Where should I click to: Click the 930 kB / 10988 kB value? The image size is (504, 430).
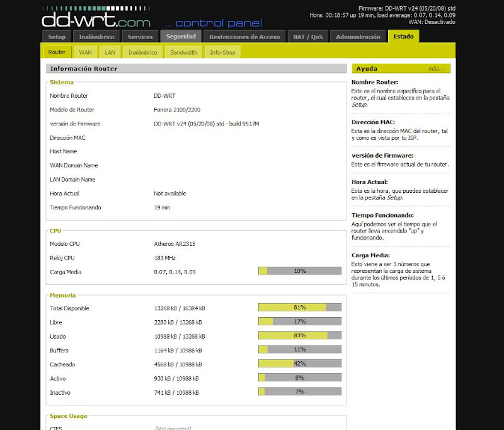[x=176, y=378]
